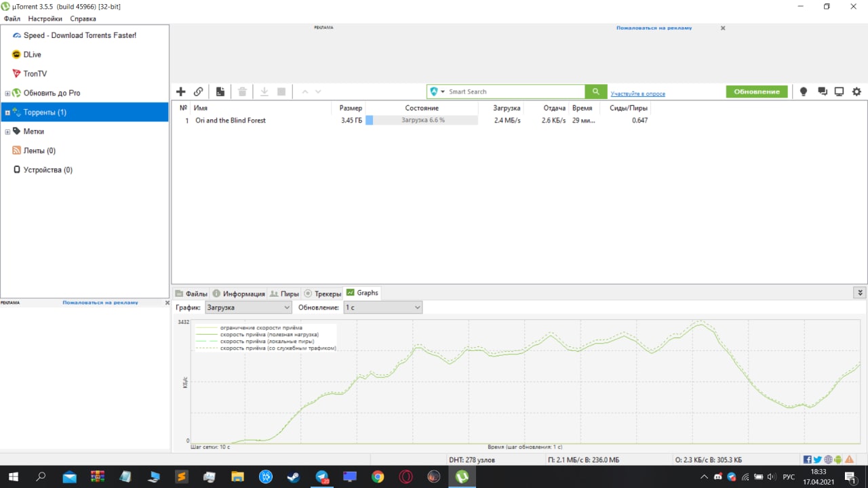868x488 pixels.
Task: Switch to the Файлы tab
Action: click(x=191, y=293)
